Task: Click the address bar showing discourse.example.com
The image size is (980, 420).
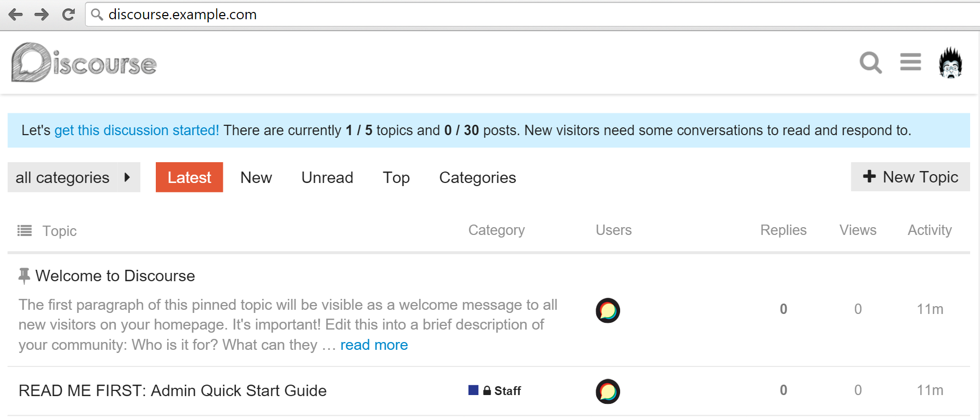Action: pyautogui.click(x=532, y=15)
